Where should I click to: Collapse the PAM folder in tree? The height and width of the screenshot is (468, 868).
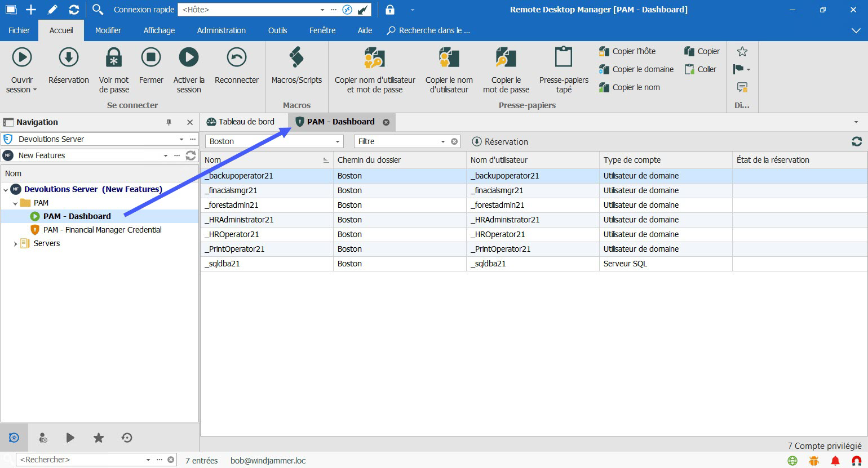pyautogui.click(x=15, y=203)
